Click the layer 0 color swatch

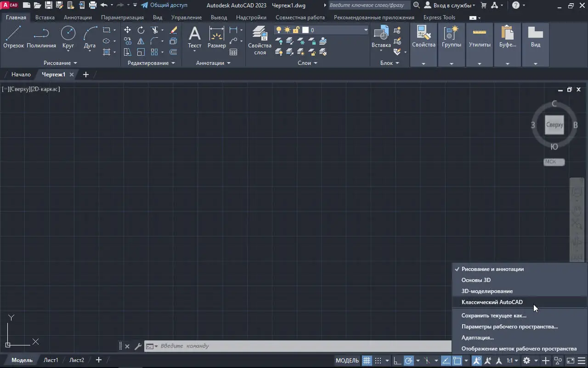tap(305, 30)
